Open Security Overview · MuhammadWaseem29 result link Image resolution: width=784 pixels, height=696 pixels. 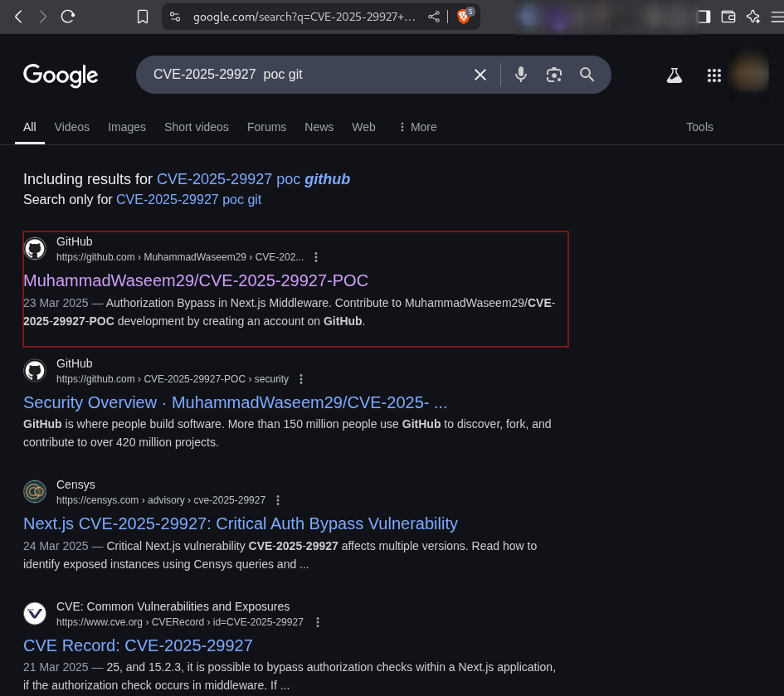235,402
